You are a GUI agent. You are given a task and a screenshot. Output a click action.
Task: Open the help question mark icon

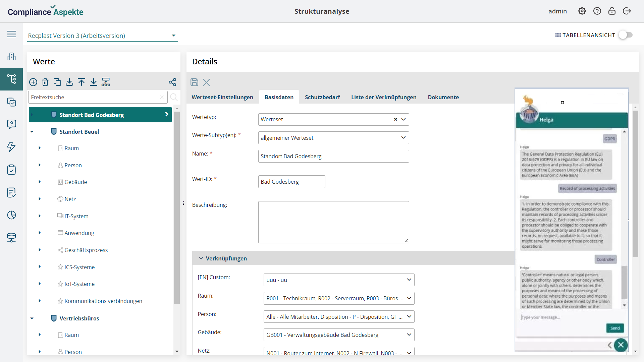click(597, 11)
